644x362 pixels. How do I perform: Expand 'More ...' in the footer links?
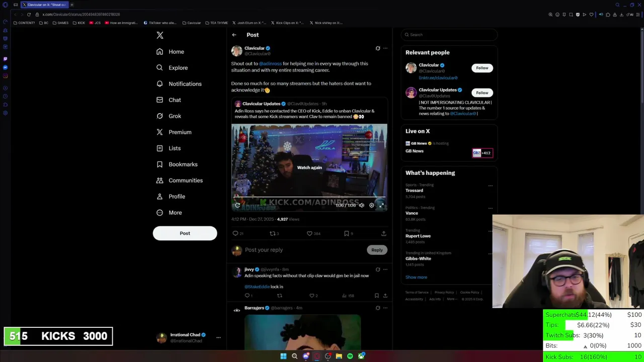tap(451, 299)
